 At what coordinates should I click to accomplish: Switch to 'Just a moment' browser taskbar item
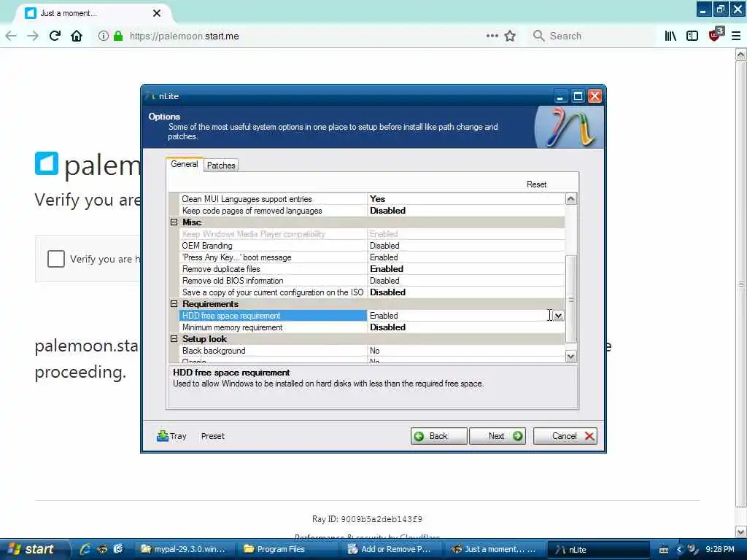(494, 549)
